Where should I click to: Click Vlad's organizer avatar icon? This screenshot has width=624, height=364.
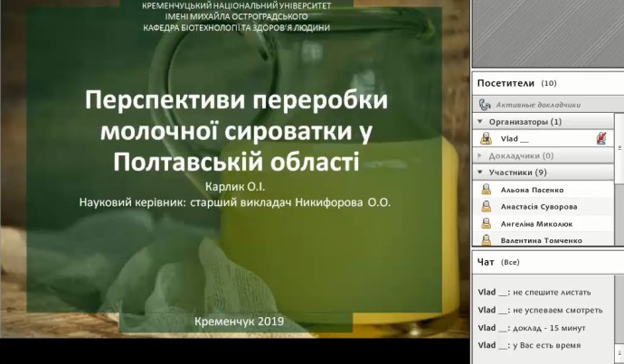[486, 138]
